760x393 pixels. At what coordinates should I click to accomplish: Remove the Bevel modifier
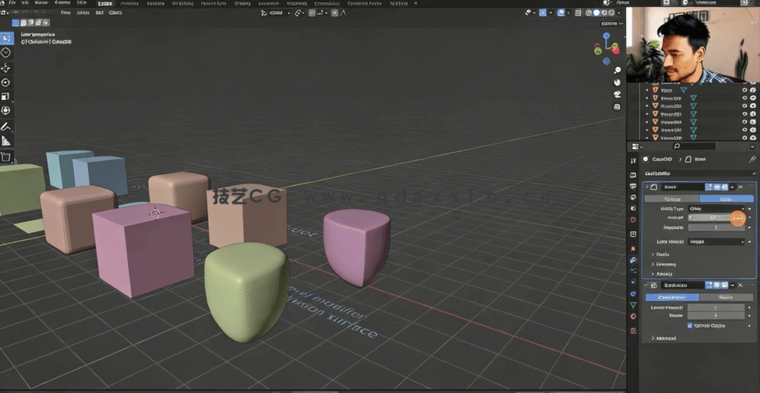pos(741,187)
